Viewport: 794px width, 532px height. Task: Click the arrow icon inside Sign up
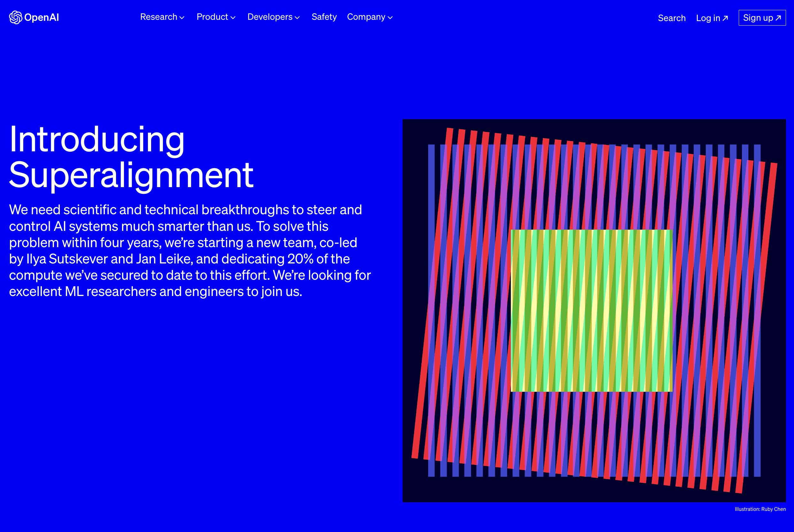pyautogui.click(x=778, y=18)
